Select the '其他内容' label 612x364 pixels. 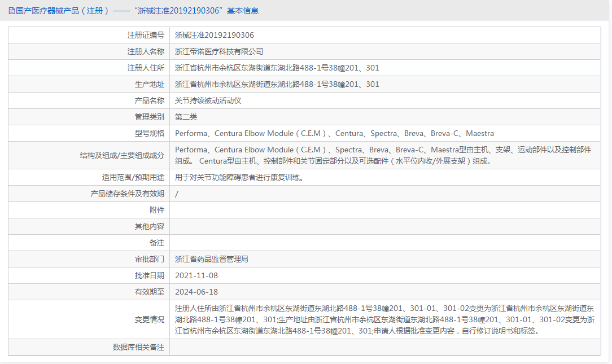pos(150,227)
